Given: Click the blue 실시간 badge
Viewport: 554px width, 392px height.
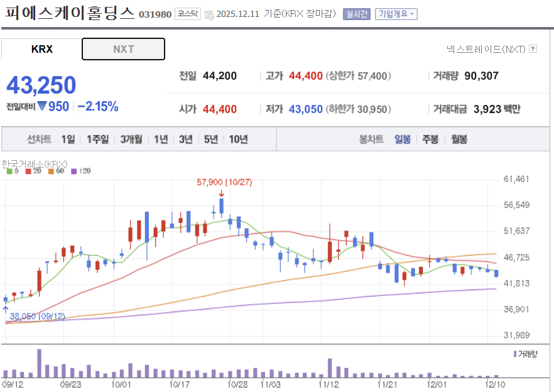Looking at the screenshot, I should click(356, 13).
